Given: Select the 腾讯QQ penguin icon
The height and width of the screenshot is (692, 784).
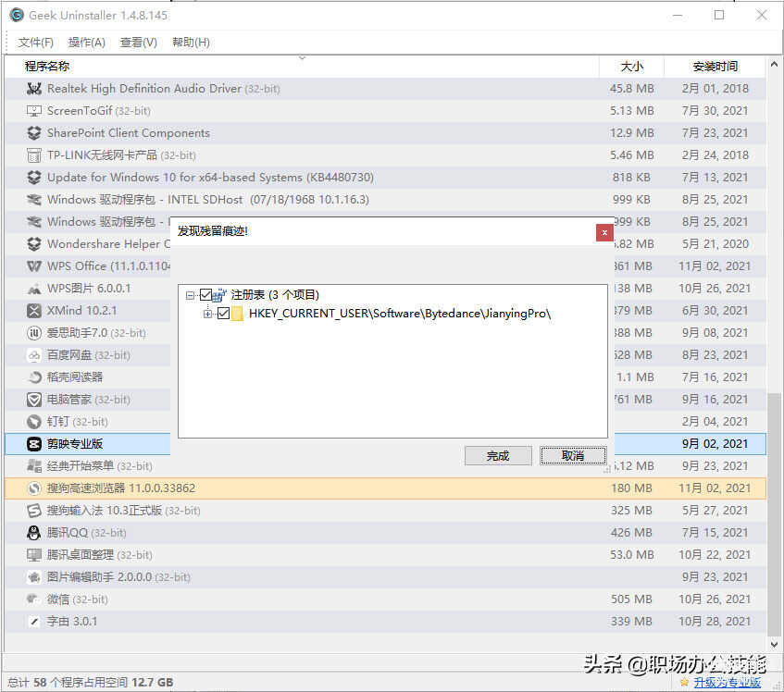Looking at the screenshot, I should point(34,533).
